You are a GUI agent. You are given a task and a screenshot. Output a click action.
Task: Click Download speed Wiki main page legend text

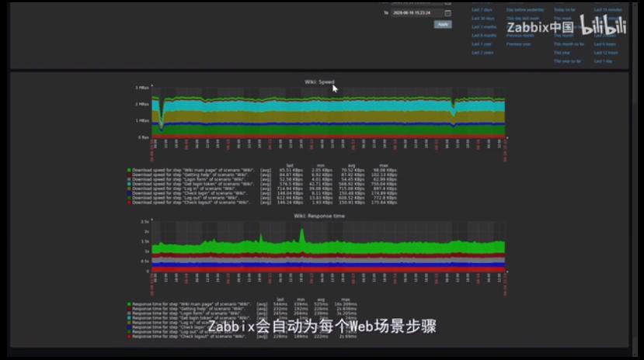point(193,170)
